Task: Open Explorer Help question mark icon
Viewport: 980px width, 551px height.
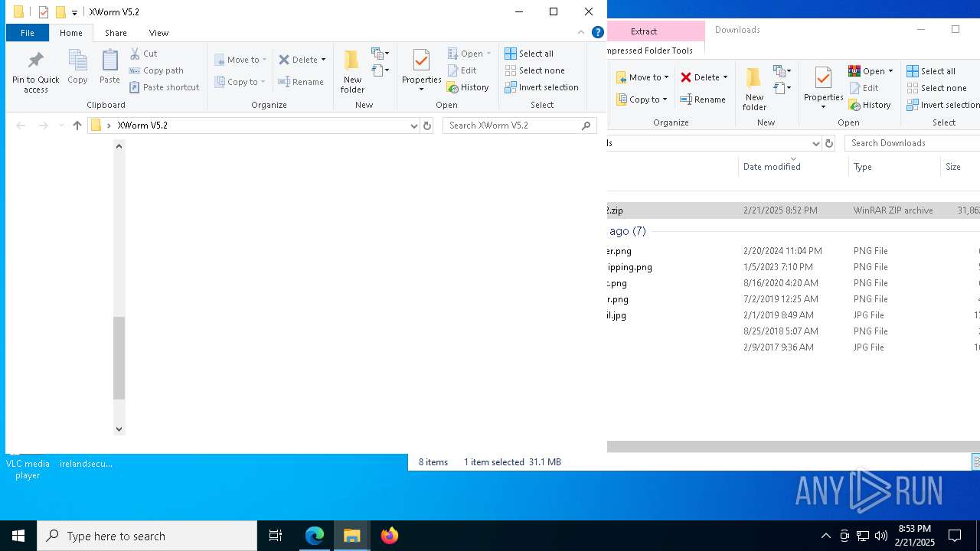Action: [x=598, y=33]
